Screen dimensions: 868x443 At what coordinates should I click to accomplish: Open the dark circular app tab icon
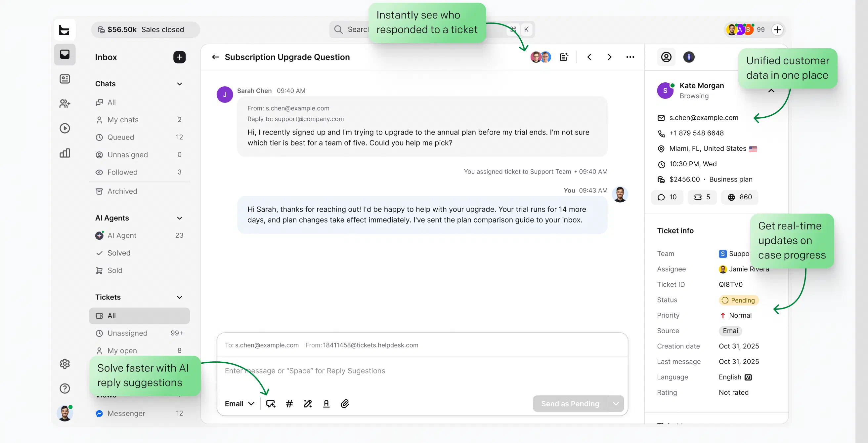tap(689, 57)
